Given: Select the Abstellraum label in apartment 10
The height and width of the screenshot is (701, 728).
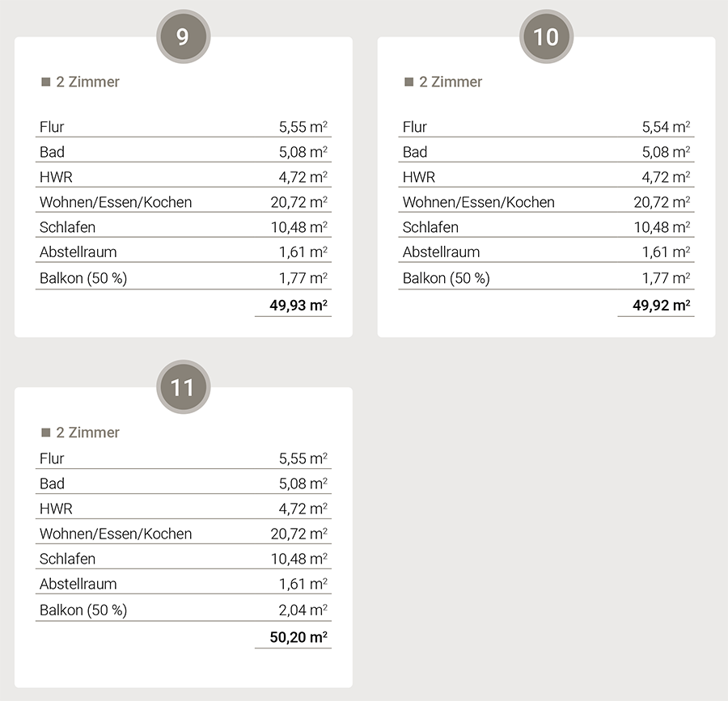Looking at the screenshot, I should (x=441, y=252).
